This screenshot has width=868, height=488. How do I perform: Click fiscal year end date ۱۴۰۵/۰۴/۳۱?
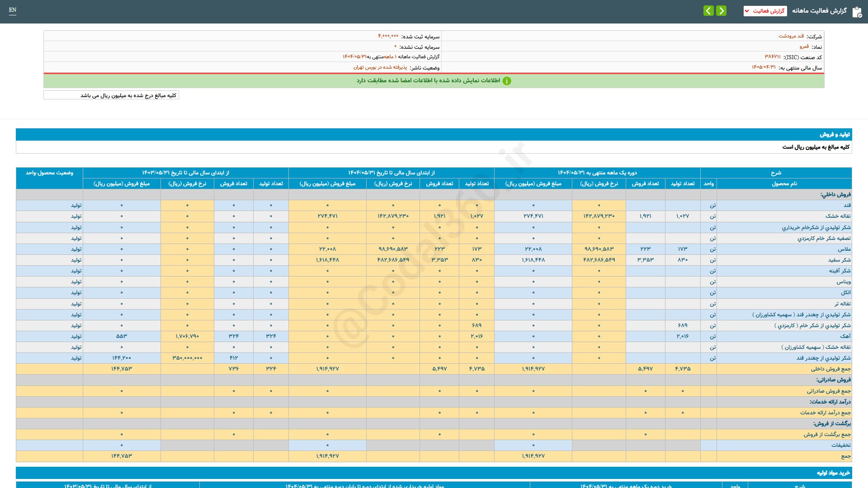click(764, 67)
